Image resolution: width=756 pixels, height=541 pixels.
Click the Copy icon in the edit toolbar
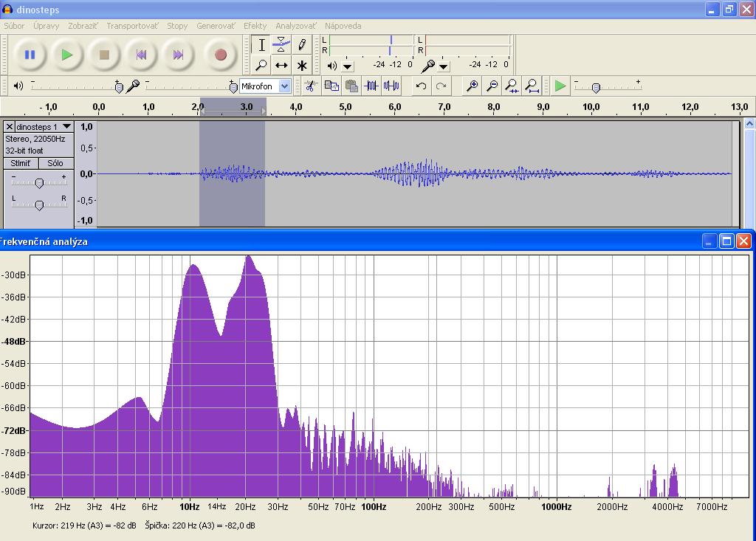pyautogui.click(x=331, y=86)
